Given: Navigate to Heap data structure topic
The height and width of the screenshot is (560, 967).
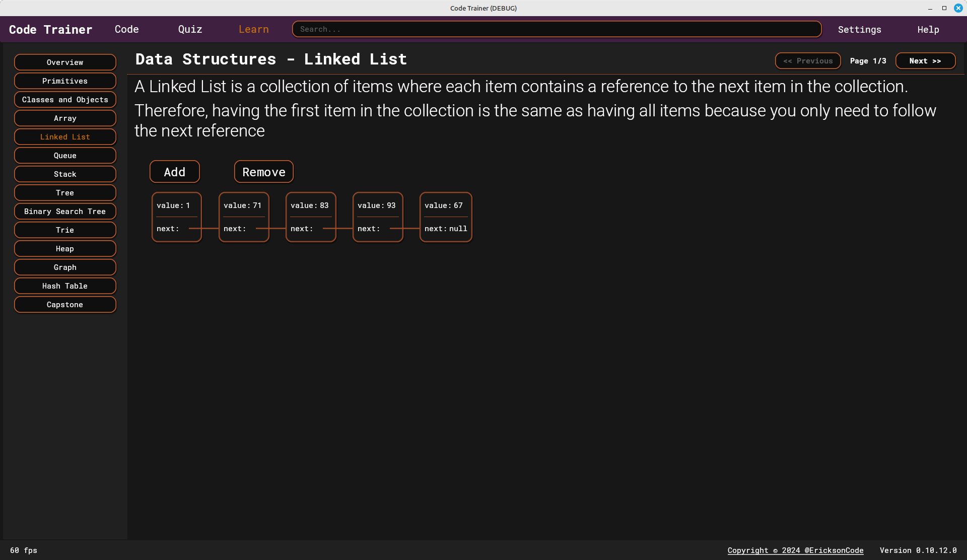Looking at the screenshot, I should (64, 249).
